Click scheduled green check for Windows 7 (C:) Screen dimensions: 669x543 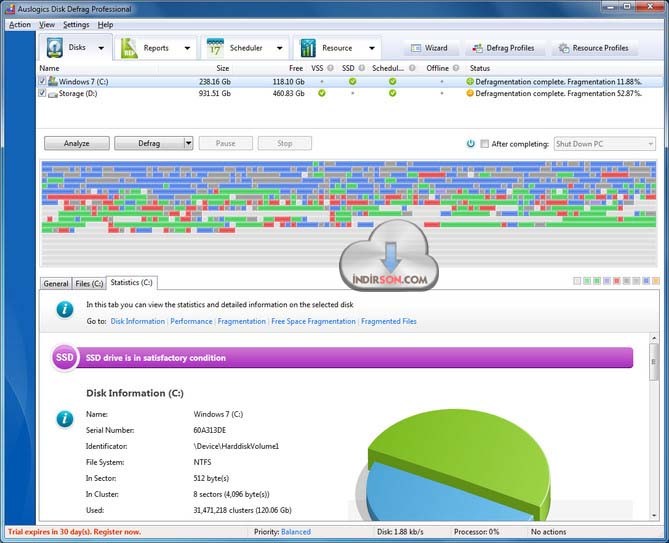(393, 81)
